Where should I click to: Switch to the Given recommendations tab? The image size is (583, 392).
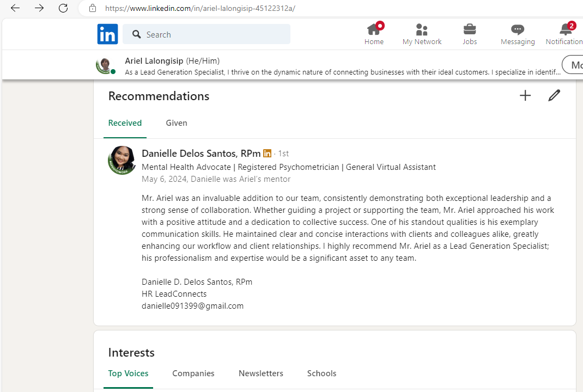click(x=177, y=123)
